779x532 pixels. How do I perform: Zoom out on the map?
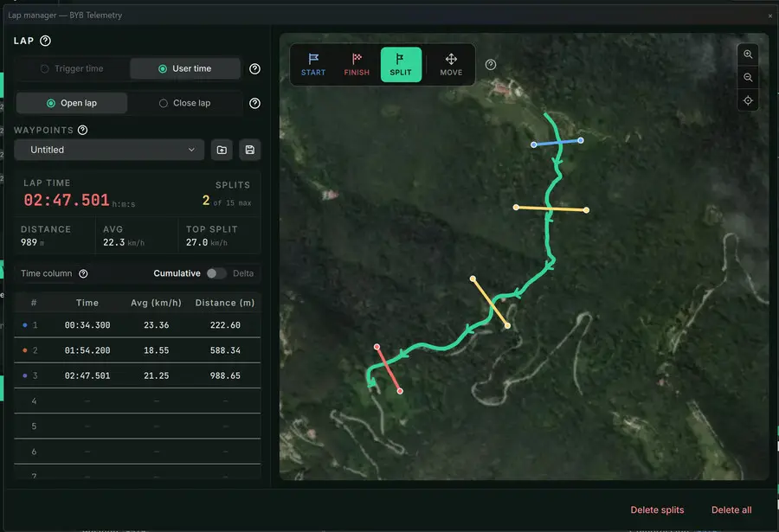748,78
